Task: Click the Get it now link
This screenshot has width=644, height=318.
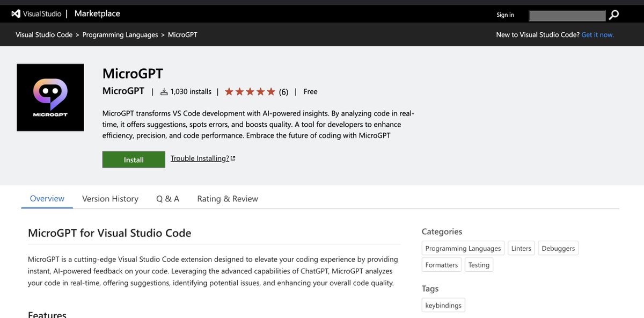Action: (x=598, y=35)
